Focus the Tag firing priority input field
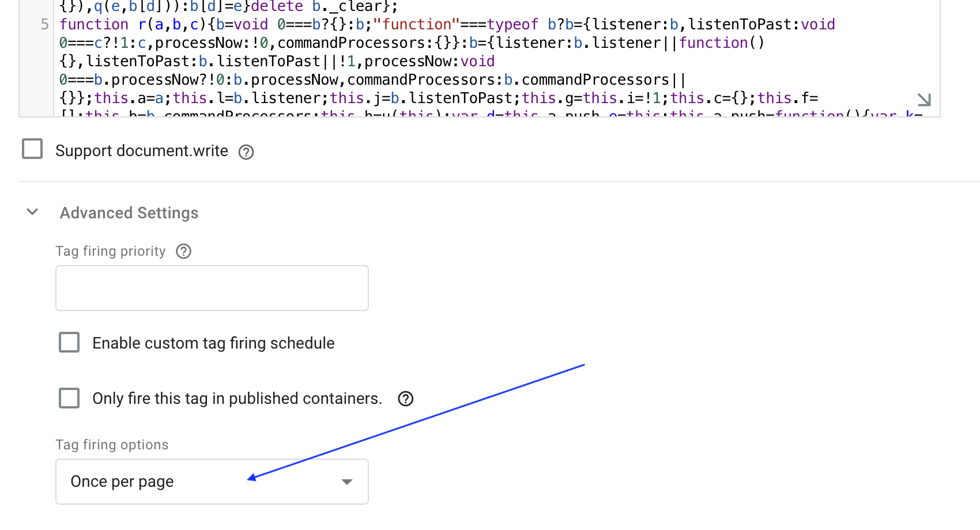This screenshot has width=980, height=530. (x=212, y=288)
